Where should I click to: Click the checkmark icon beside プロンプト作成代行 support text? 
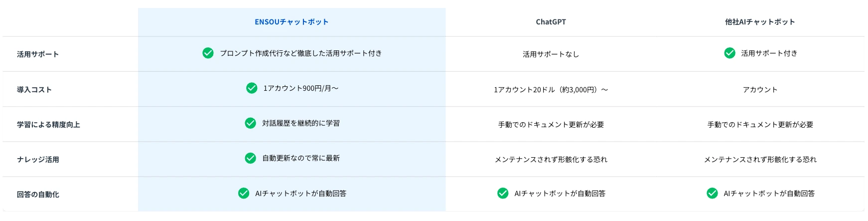pyautogui.click(x=208, y=53)
